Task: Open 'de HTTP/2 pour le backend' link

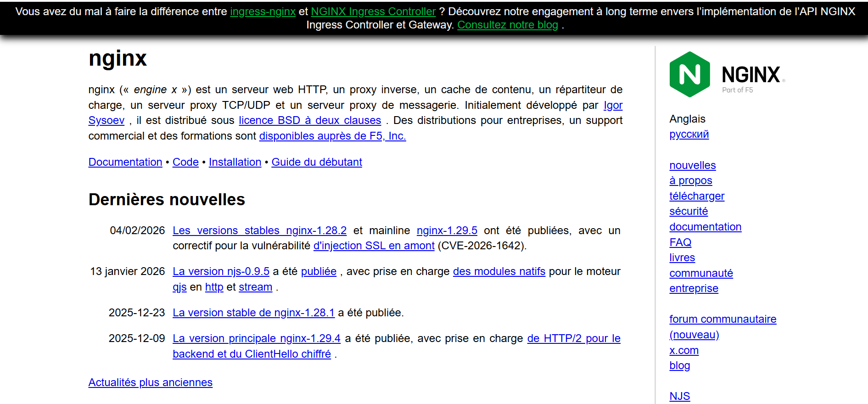Action: [574, 338]
